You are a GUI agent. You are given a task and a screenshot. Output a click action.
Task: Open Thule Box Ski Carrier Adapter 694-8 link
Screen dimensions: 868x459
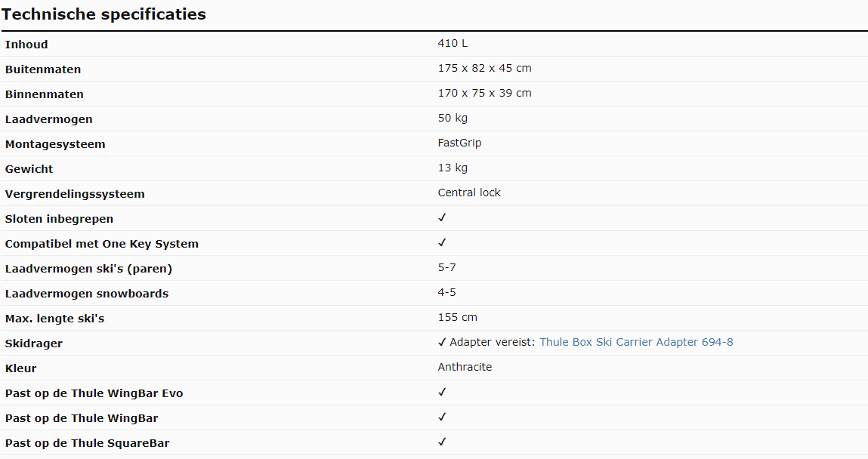point(636,342)
